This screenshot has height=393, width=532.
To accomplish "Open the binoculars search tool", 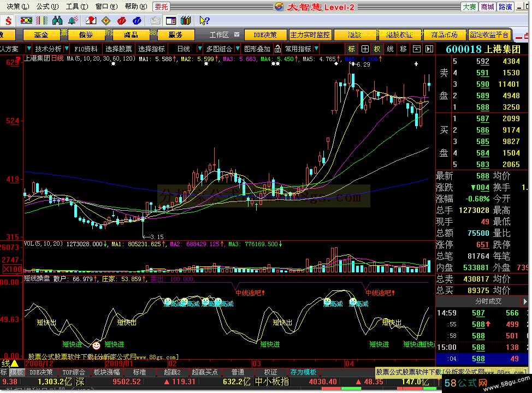I will (57, 21).
